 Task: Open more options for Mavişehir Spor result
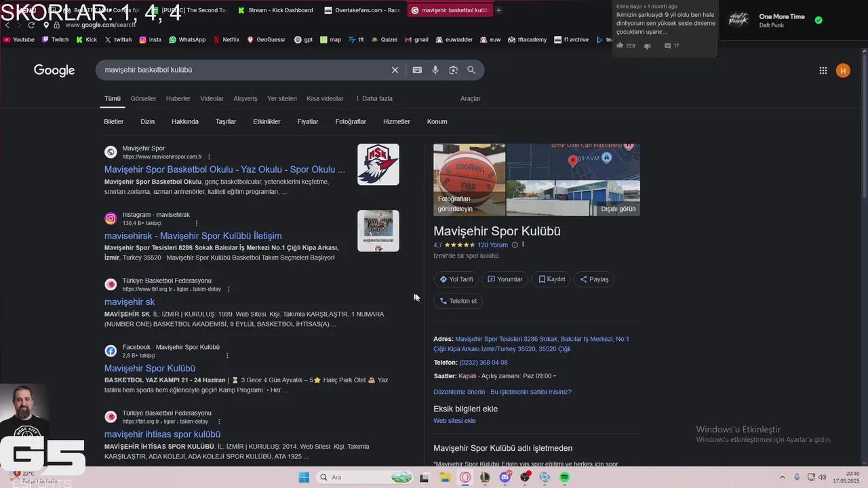209,157
